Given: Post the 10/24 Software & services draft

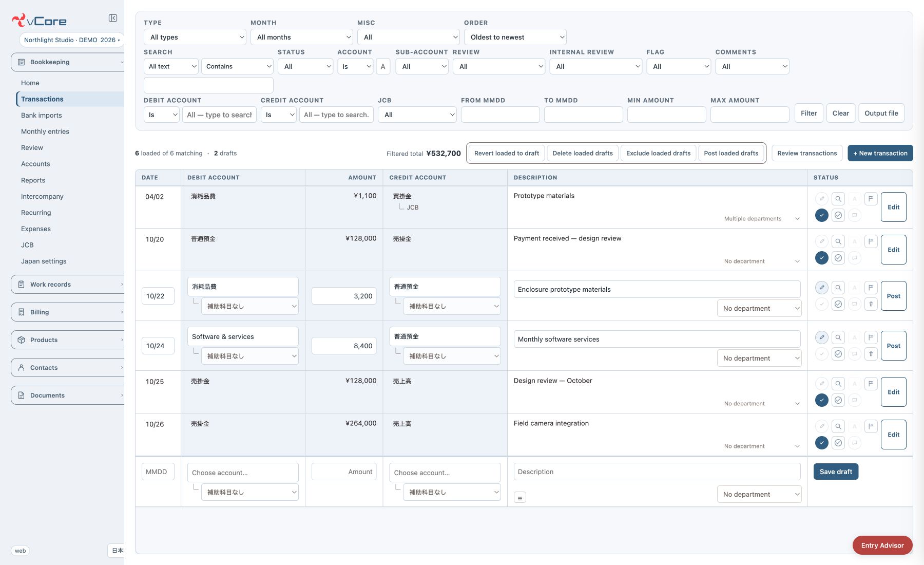Looking at the screenshot, I should (894, 346).
